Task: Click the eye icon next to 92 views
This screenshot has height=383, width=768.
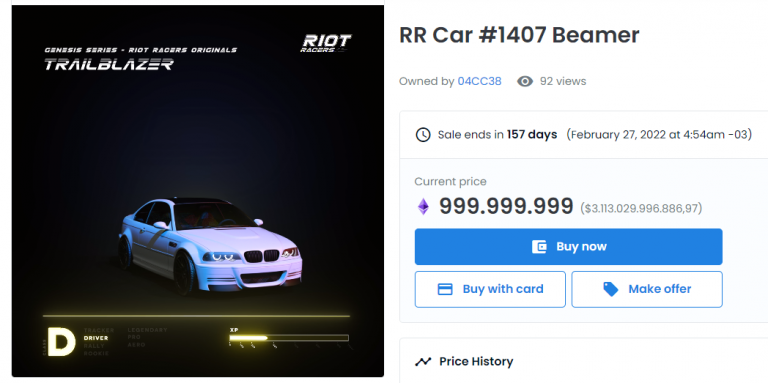Action: [x=525, y=81]
